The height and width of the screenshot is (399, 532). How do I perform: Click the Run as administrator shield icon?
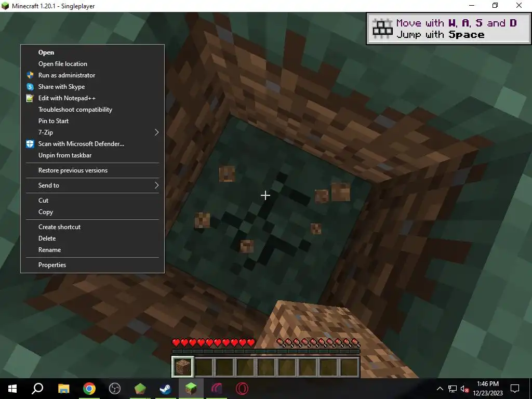point(30,75)
